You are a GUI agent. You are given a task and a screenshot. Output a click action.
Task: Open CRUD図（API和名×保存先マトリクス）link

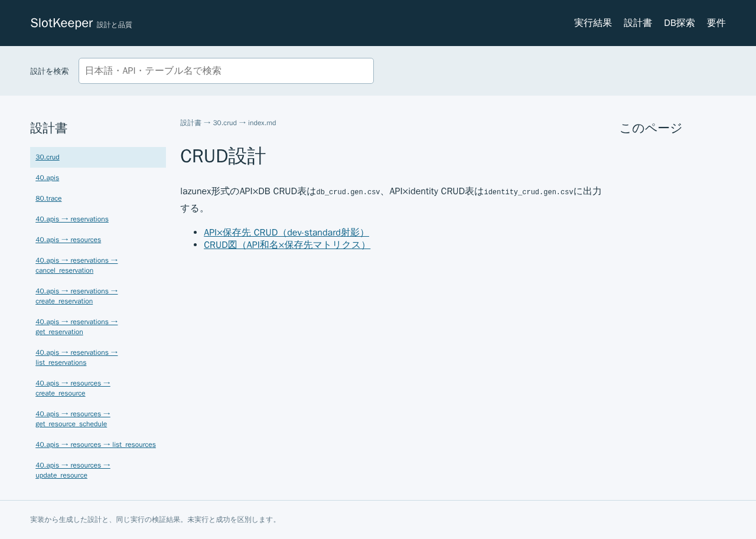pos(287,244)
